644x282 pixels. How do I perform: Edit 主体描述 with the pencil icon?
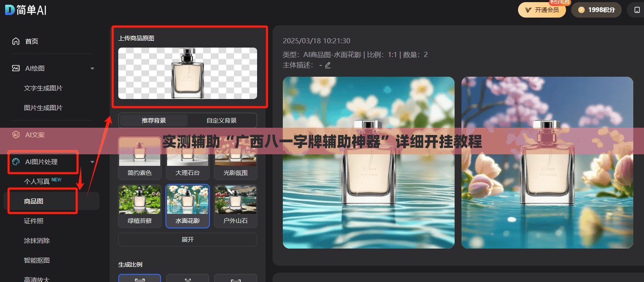[x=328, y=65]
